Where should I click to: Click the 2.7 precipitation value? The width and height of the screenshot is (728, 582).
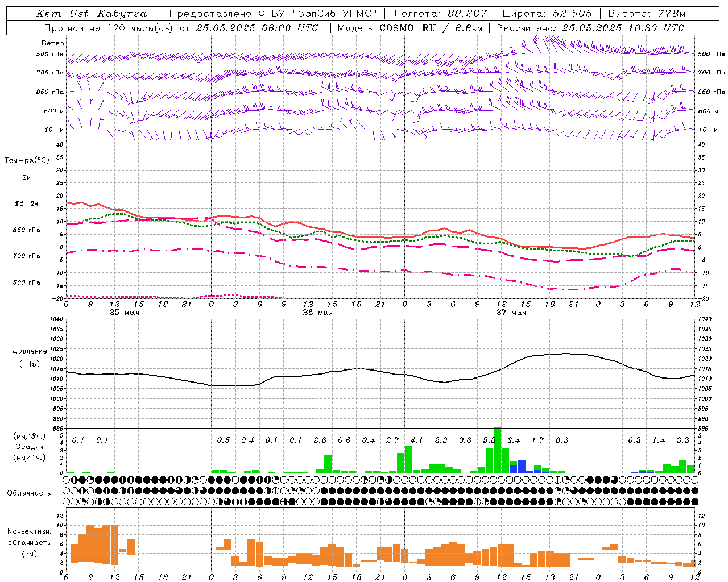(392, 440)
